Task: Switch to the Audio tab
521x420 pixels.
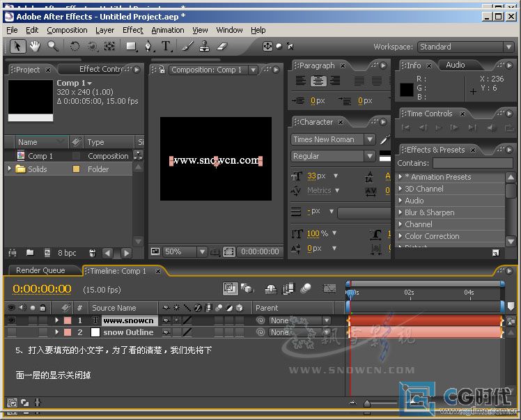Action: (x=456, y=65)
